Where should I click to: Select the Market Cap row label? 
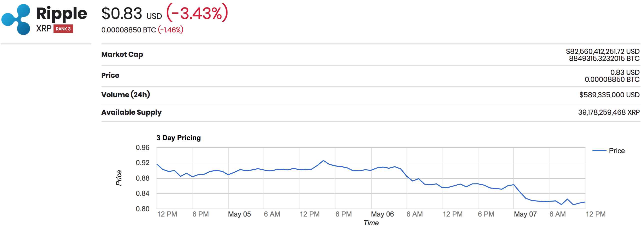[x=122, y=54]
